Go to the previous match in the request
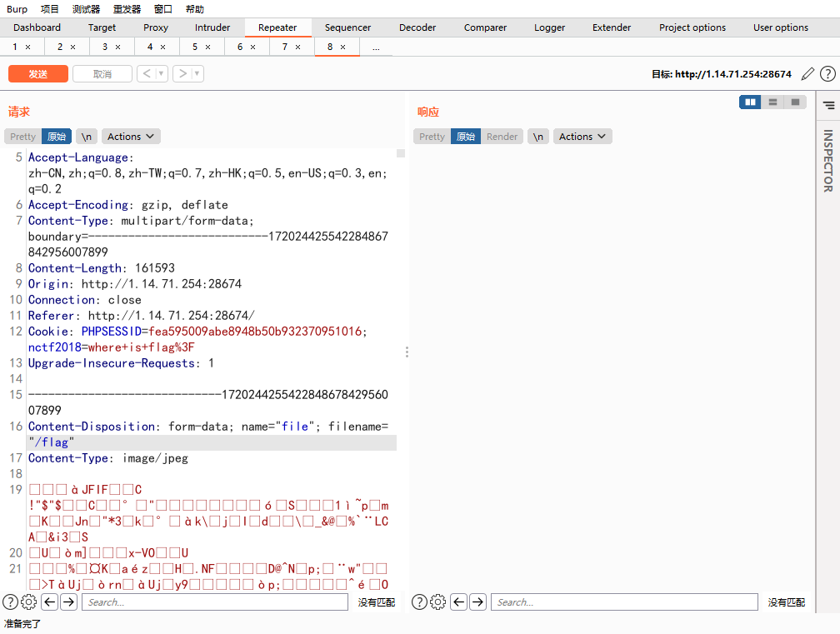The image size is (840, 634). coord(50,602)
